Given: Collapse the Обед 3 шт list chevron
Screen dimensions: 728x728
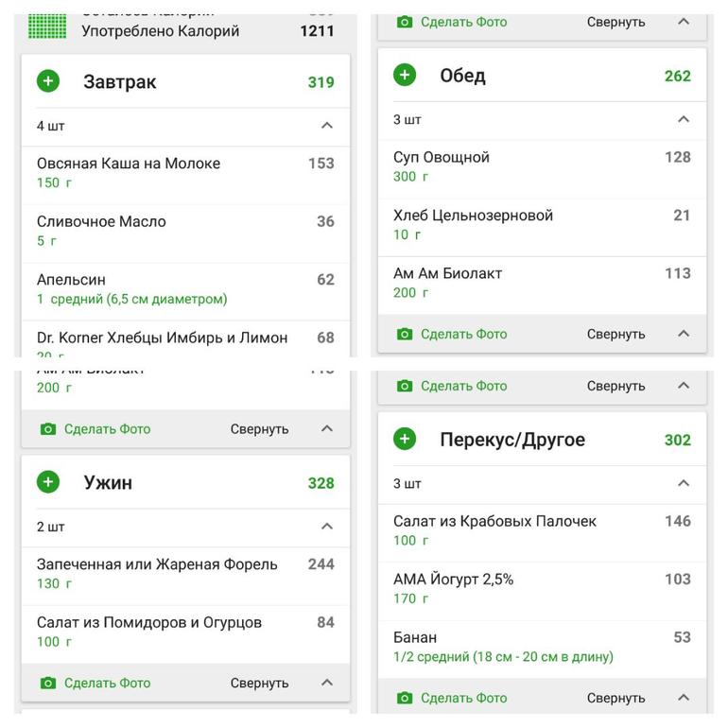Looking at the screenshot, I should point(684,119).
